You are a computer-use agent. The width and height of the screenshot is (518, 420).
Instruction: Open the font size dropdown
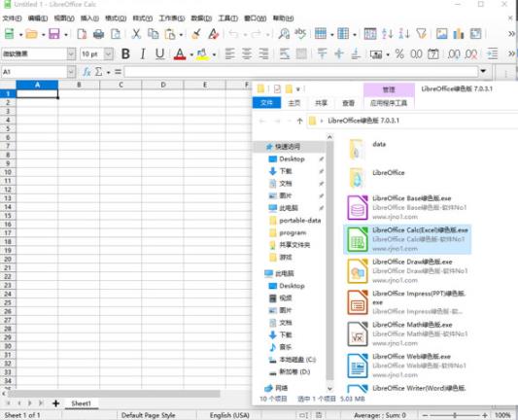[109, 53]
